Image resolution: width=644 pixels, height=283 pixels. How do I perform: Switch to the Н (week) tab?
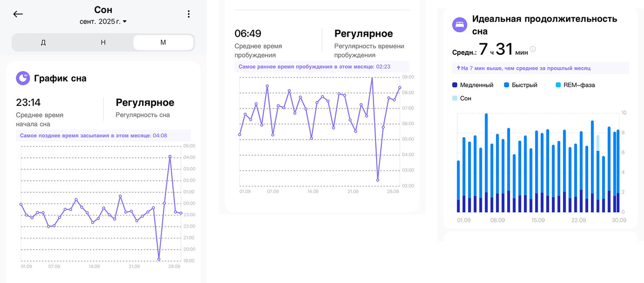click(x=103, y=42)
